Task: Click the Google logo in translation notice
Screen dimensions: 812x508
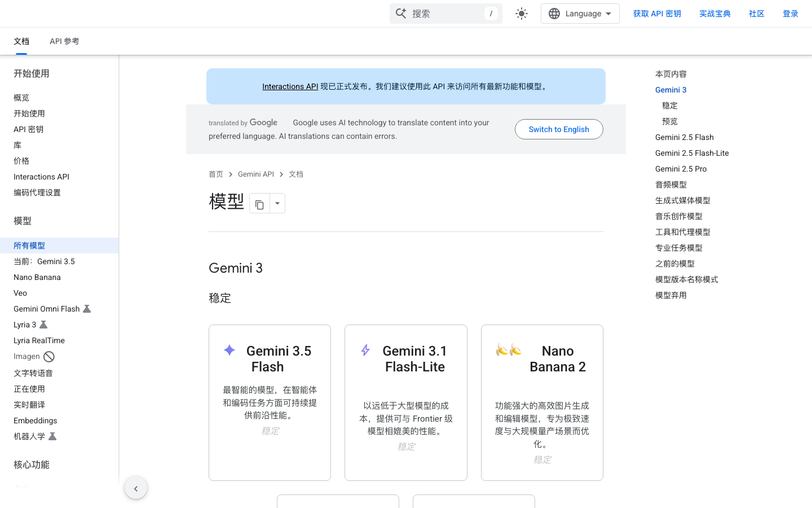Action: (x=263, y=122)
